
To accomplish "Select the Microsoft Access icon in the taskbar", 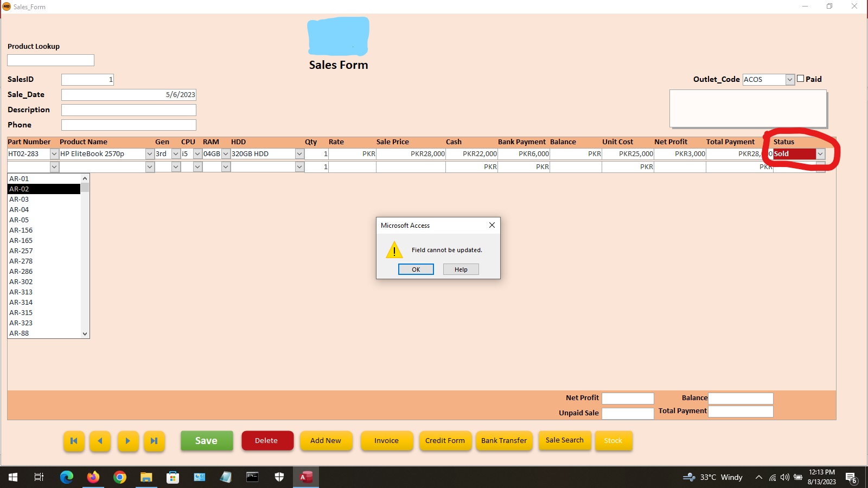I will tap(305, 477).
